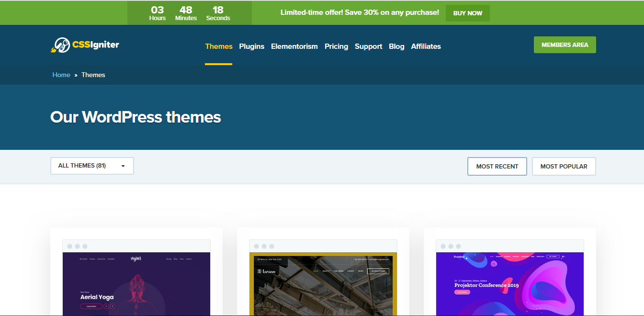Open the Members Area
Image resolution: width=644 pixels, height=316 pixels.
565,45
